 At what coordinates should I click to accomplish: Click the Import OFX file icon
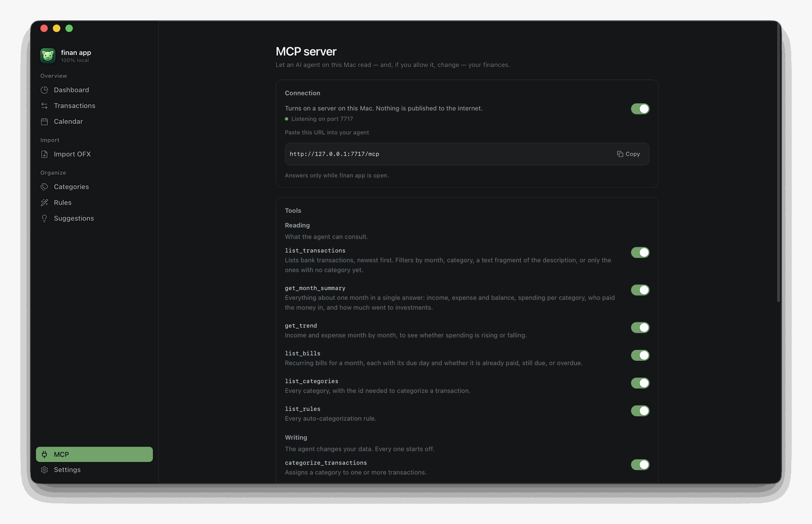(44, 154)
